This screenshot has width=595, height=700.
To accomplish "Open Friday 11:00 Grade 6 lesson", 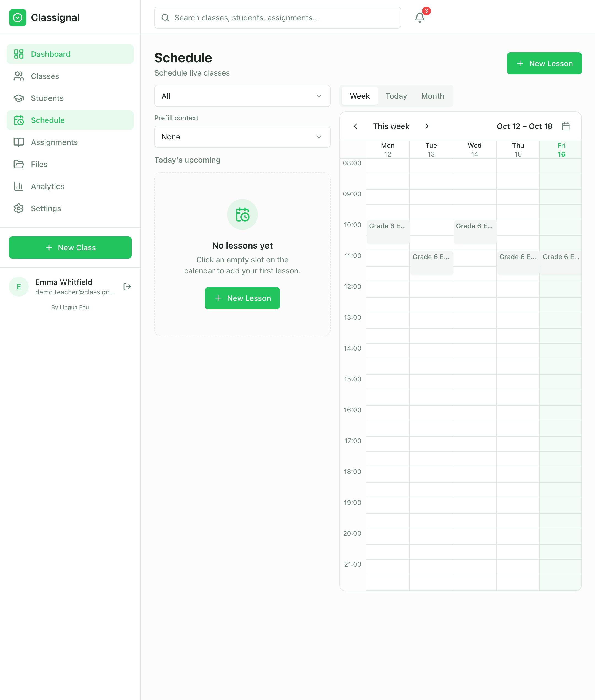I will coord(561,263).
